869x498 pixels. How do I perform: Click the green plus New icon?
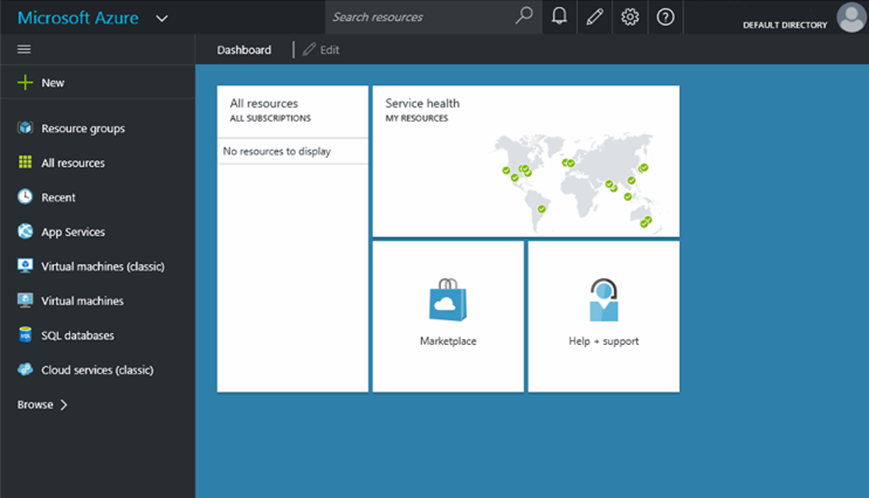(25, 83)
